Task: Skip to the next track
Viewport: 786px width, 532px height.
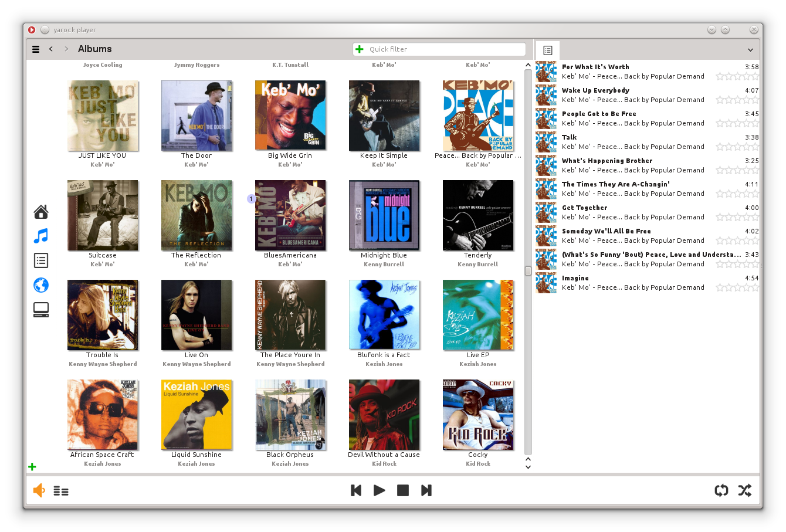Action: (426, 490)
